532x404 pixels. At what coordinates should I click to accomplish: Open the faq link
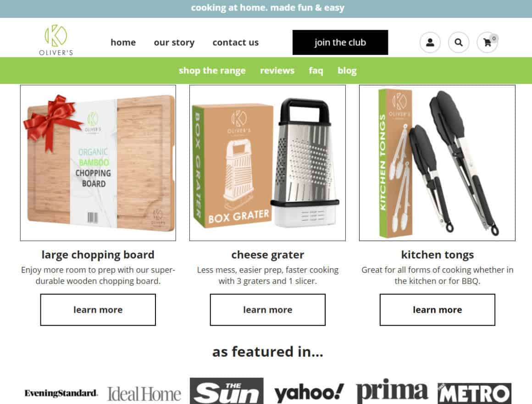click(x=316, y=71)
